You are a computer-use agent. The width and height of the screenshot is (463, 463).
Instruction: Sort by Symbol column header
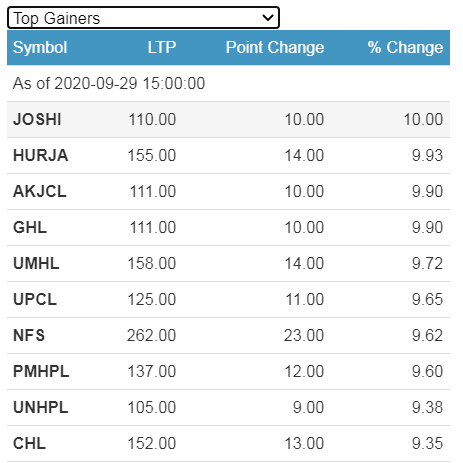[40, 47]
